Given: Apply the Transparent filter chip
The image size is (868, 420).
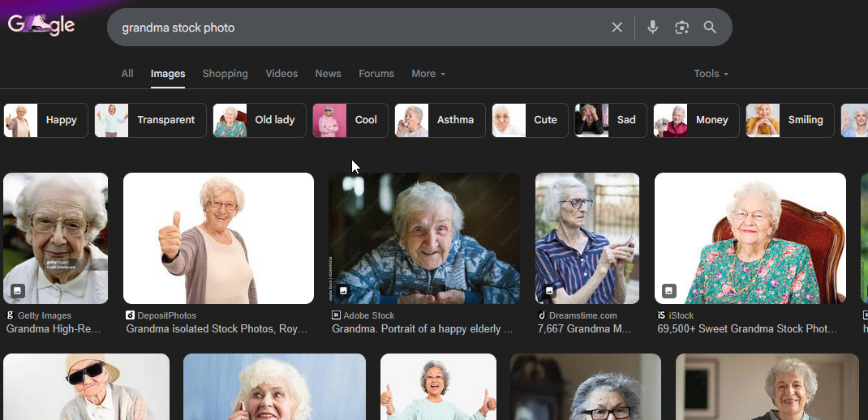Looking at the screenshot, I should pos(151,120).
